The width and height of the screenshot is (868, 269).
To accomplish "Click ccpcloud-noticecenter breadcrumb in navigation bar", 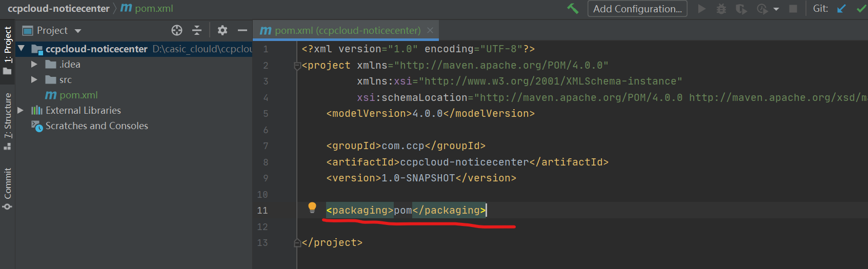I will coord(58,8).
